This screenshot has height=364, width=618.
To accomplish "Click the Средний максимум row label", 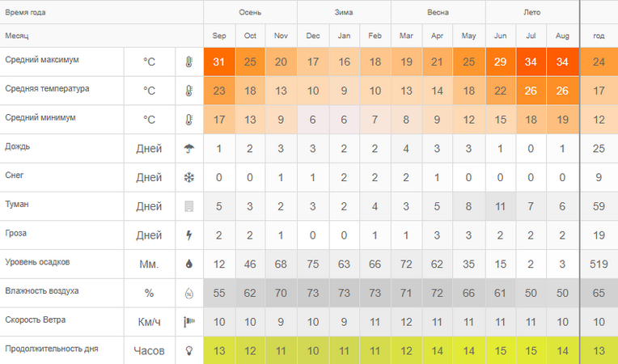I will point(42,60).
